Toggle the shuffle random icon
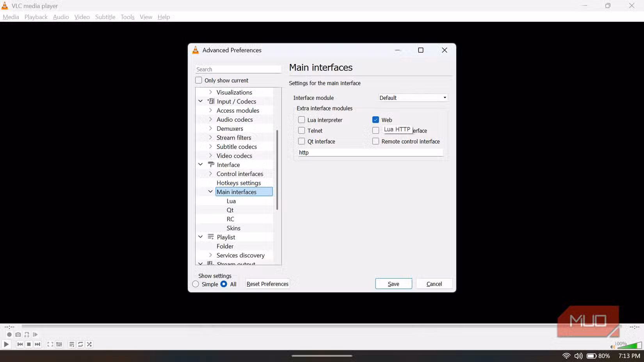This screenshot has height=362, width=644. (89, 344)
